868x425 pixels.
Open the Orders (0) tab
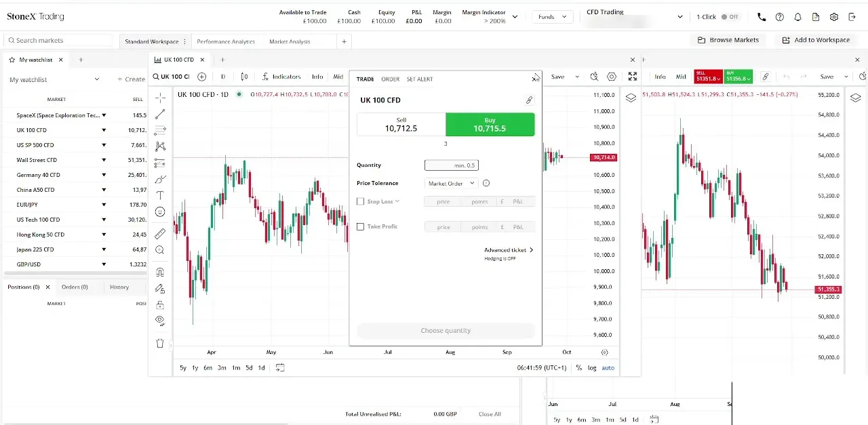pos(75,287)
